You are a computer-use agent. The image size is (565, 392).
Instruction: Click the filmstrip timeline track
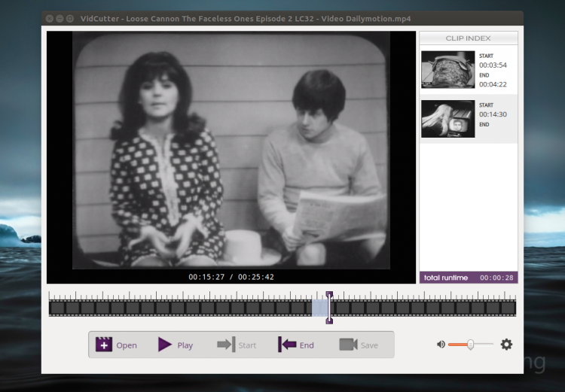[282, 308]
